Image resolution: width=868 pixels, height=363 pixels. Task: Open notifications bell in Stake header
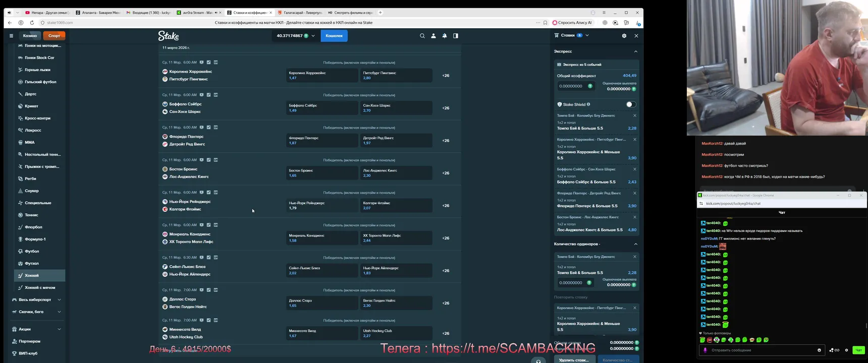coord(445,36)
